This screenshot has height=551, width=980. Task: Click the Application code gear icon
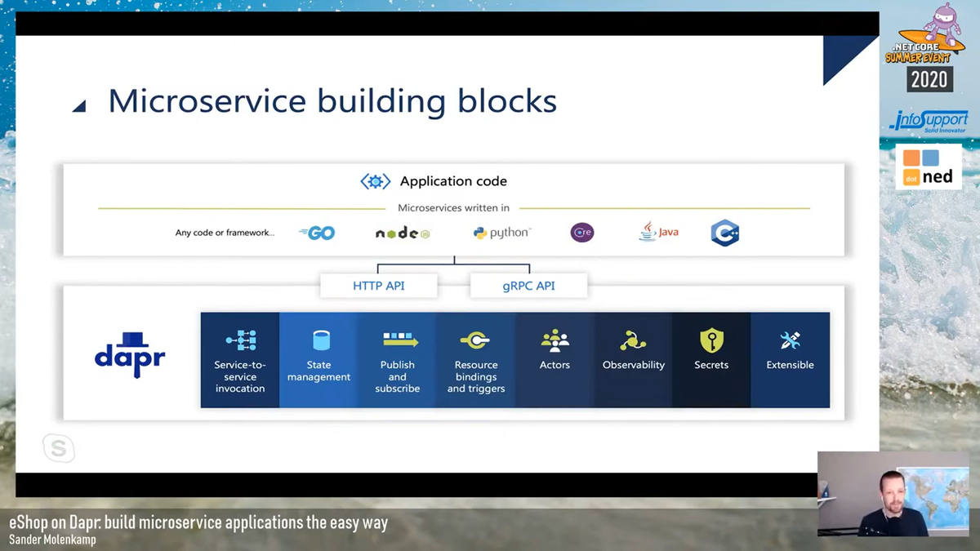(x=375, y=181)
